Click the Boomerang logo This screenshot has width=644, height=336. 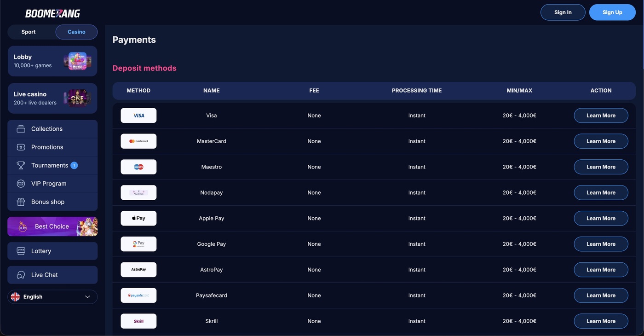click(x=52, y=13)
